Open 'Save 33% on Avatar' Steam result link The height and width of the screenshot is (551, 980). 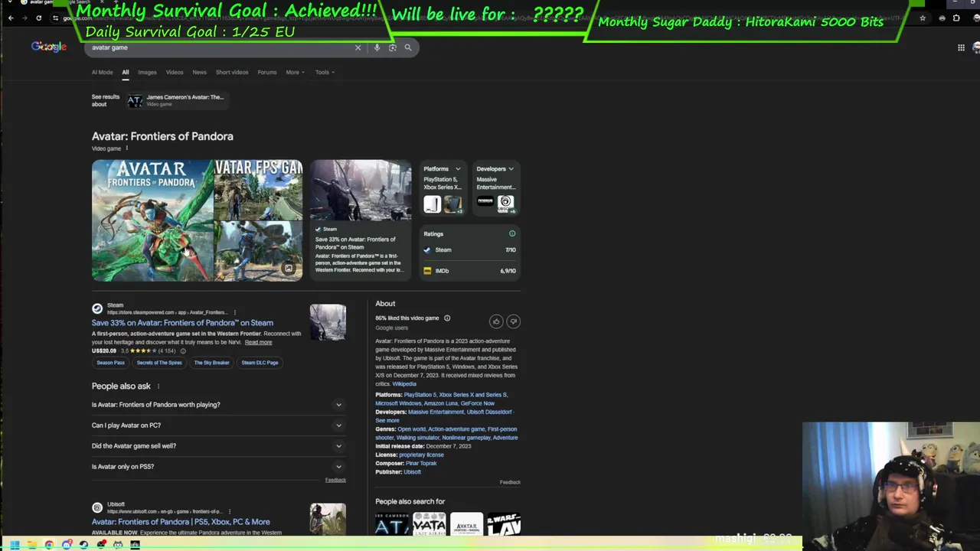pos(182,323)
